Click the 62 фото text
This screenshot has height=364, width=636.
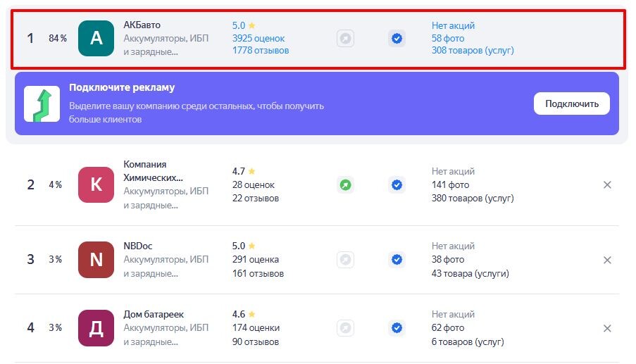coord(448,327)
